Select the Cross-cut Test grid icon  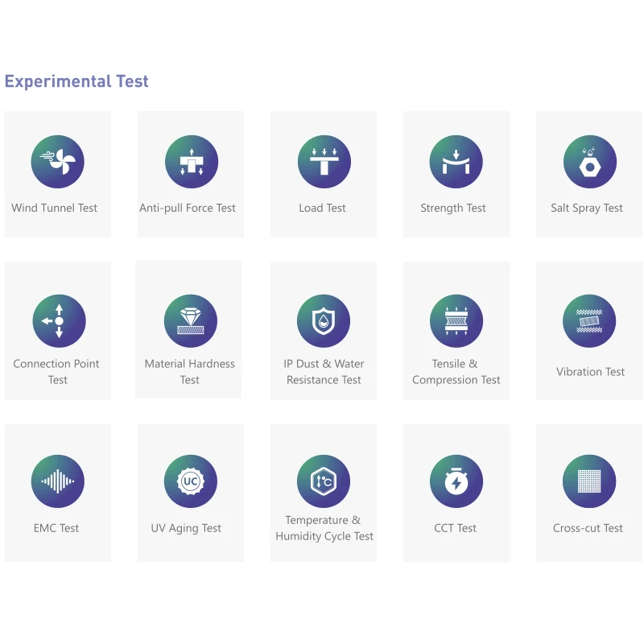[x=589, y=481]
